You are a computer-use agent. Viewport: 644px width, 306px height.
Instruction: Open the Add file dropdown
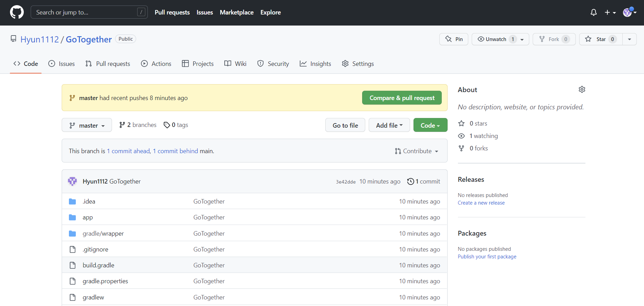pos(389,125)
